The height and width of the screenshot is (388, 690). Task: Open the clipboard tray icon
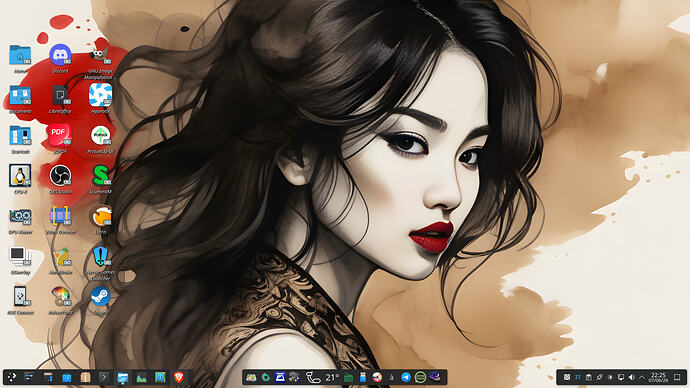589,377
